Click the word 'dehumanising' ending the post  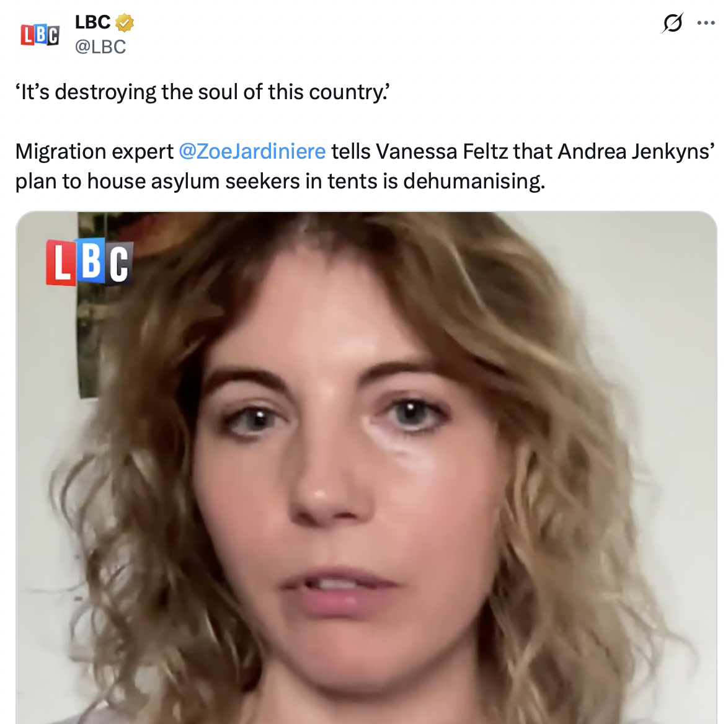point(474,181)
